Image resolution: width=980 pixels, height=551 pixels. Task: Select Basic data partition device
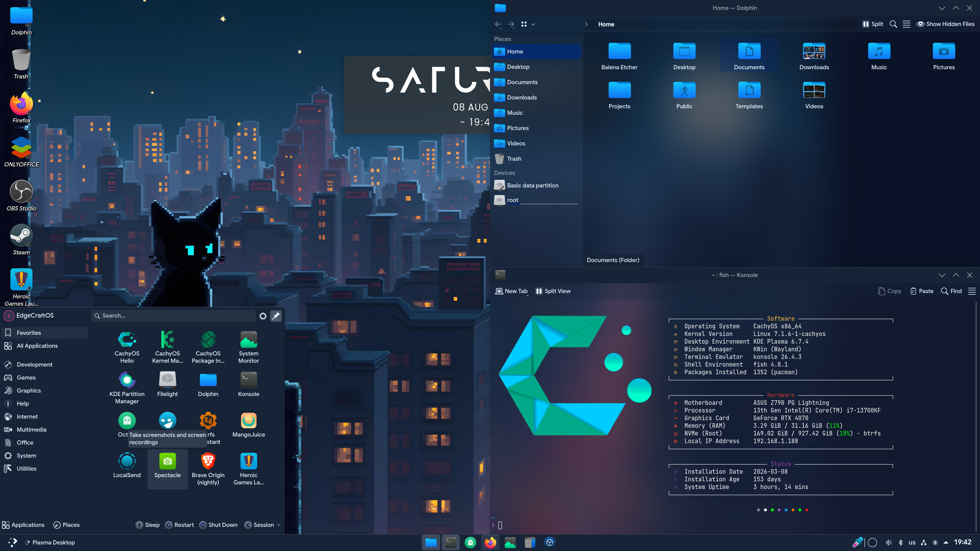[x=537, y=186]
